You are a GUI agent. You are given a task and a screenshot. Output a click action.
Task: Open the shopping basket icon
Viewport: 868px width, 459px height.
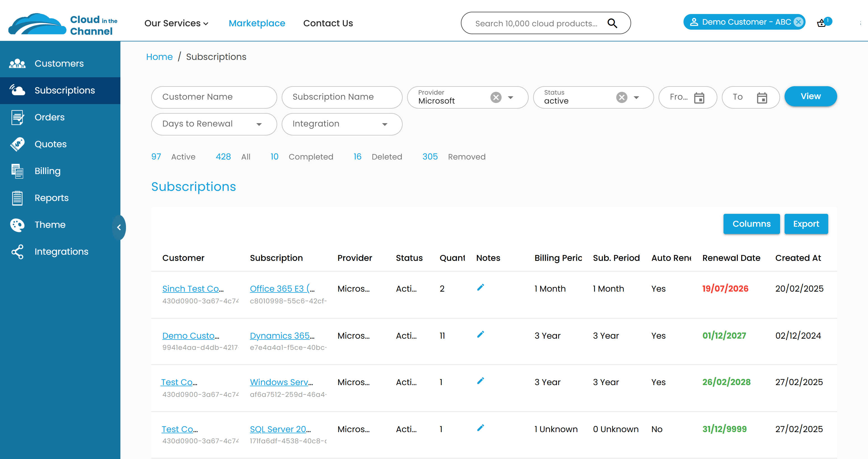(821, 23)
